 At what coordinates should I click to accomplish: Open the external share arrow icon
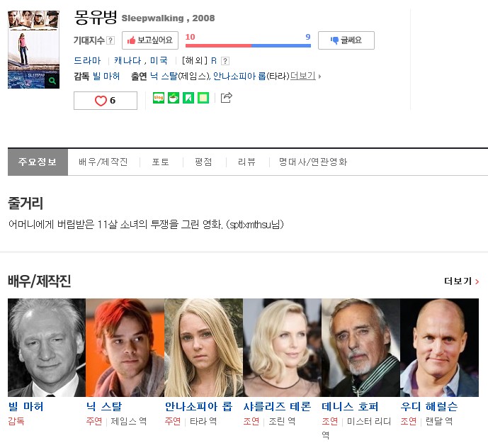(x=226, y=98)
